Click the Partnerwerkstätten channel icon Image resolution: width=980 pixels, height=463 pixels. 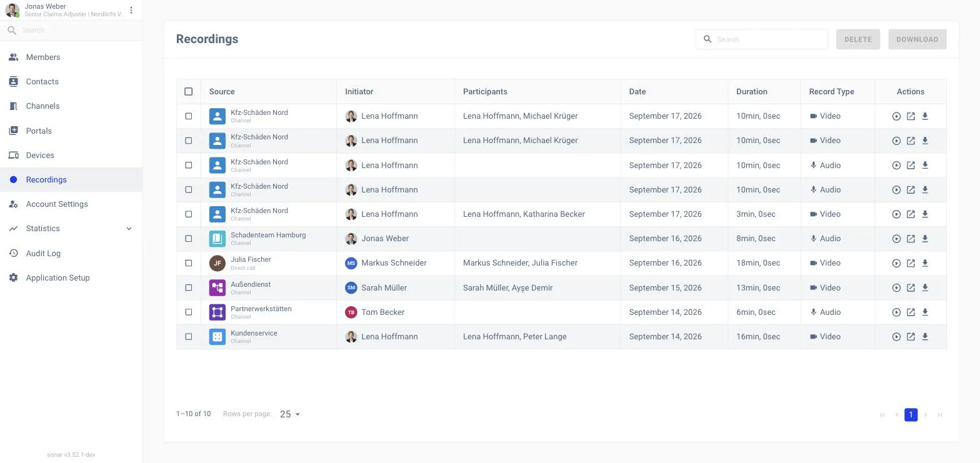[217, 312]
